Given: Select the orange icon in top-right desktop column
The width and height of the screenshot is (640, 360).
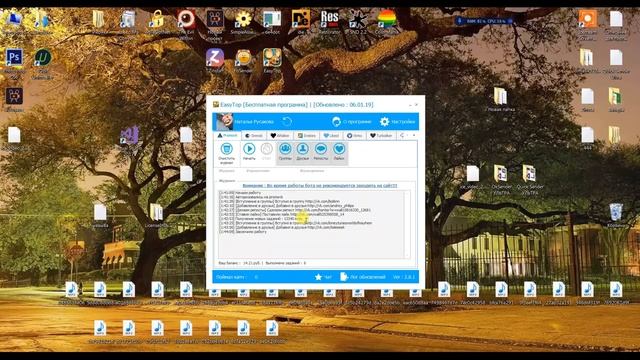Looking at the screenshot, I should click(588, 20).
